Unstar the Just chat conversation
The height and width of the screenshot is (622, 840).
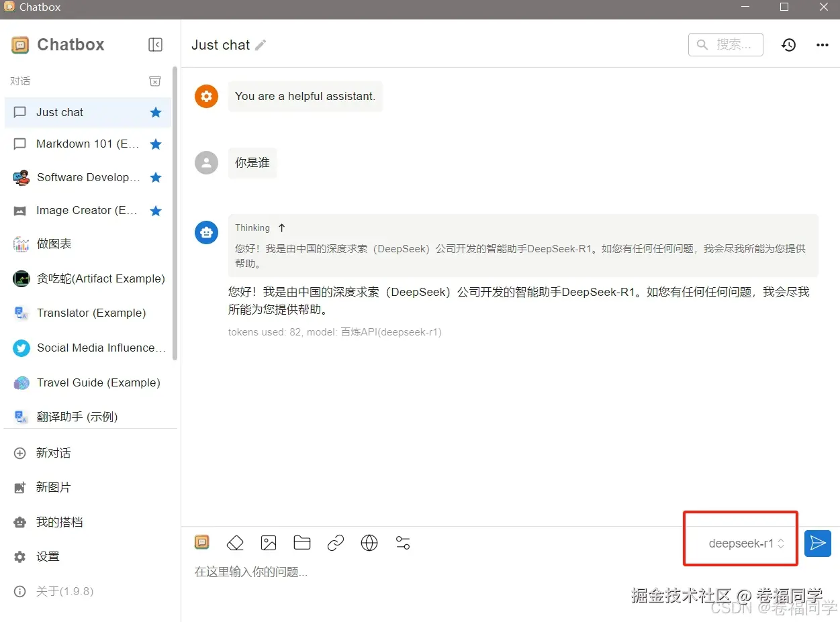pos(156,113)
